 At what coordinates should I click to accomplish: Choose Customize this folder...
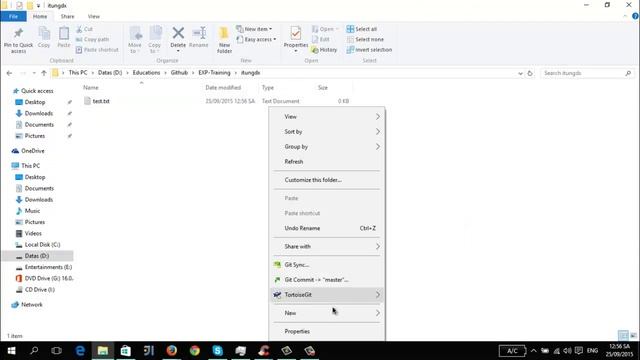coord(327,180)
